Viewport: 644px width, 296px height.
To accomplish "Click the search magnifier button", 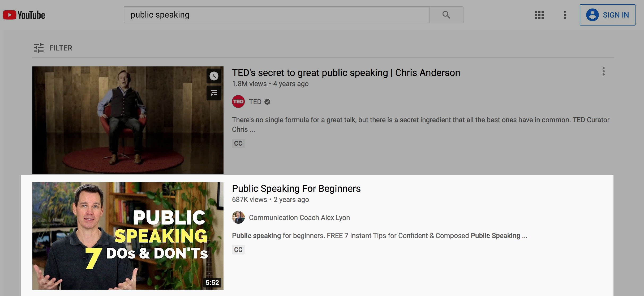I will pos(446,15).
